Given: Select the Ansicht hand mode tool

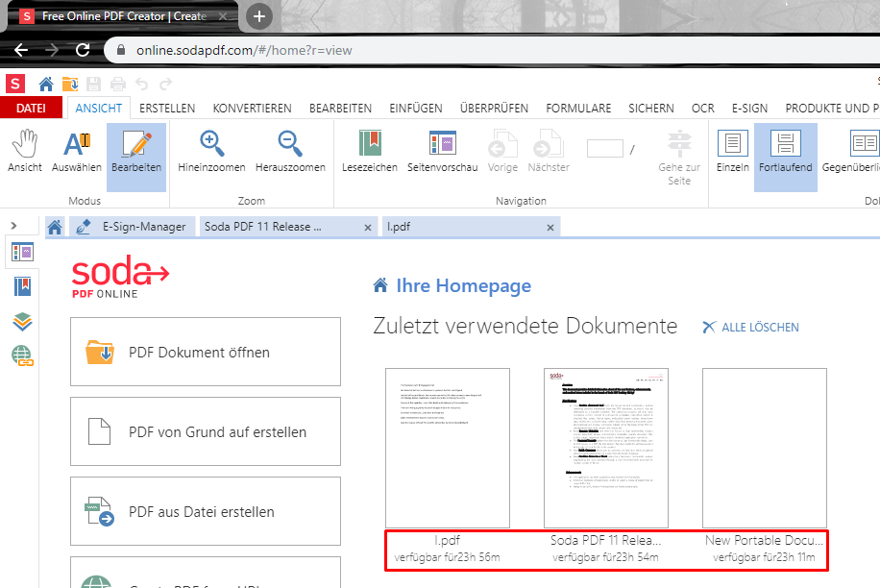Looking at the screenshot, I should [x=25, y=152].
